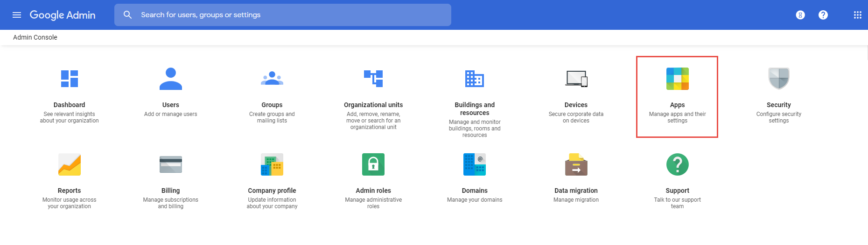Open the Support question mark icon
This screenshot has width=868, height=245.
678,164
